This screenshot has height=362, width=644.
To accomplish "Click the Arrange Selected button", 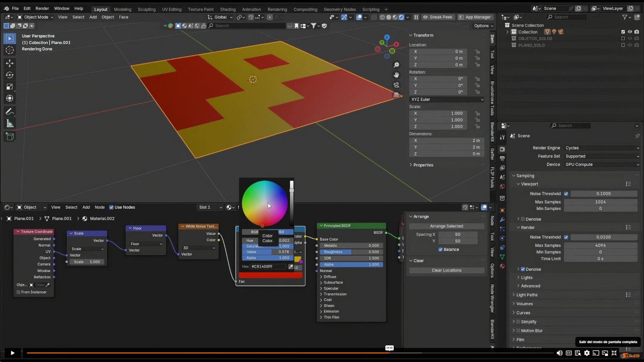I will click(446, 226).
